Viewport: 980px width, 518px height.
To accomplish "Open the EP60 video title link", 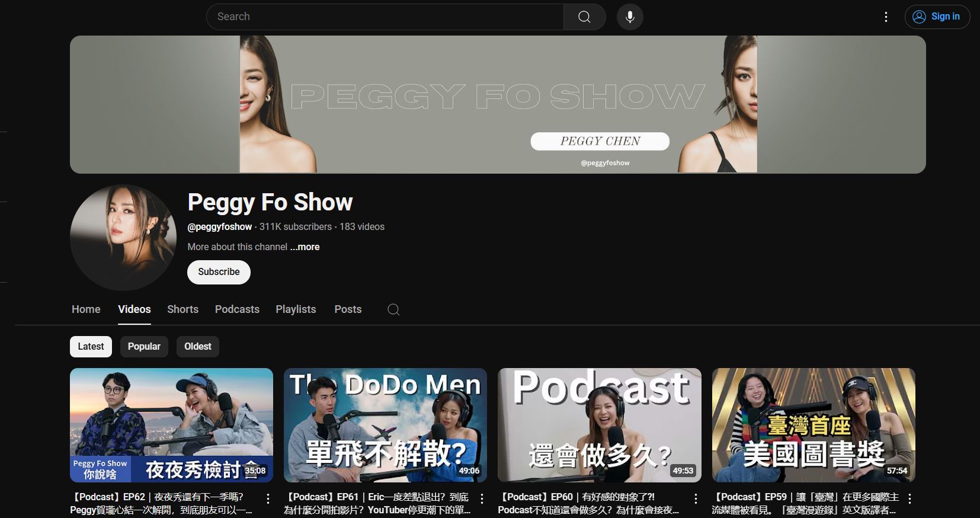I will click(588, 503).
